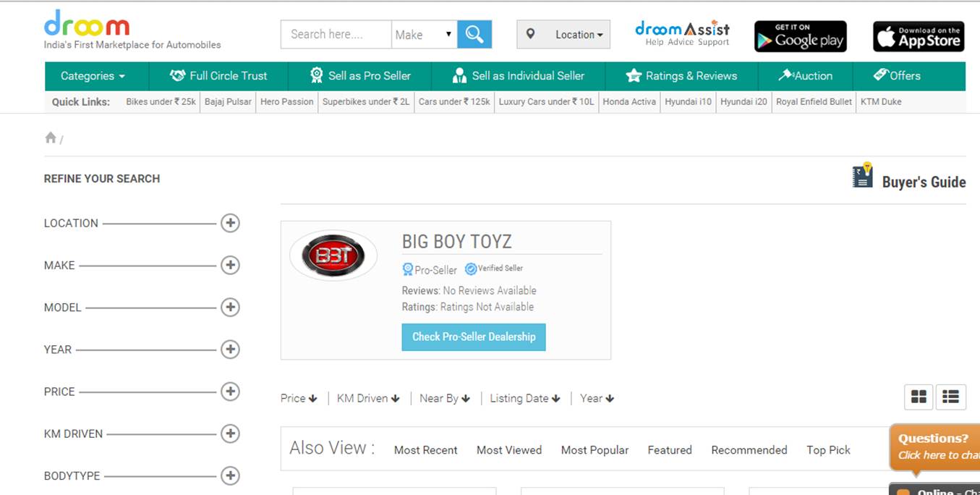Open Hyundai i10 quick link

pos(689,102)
